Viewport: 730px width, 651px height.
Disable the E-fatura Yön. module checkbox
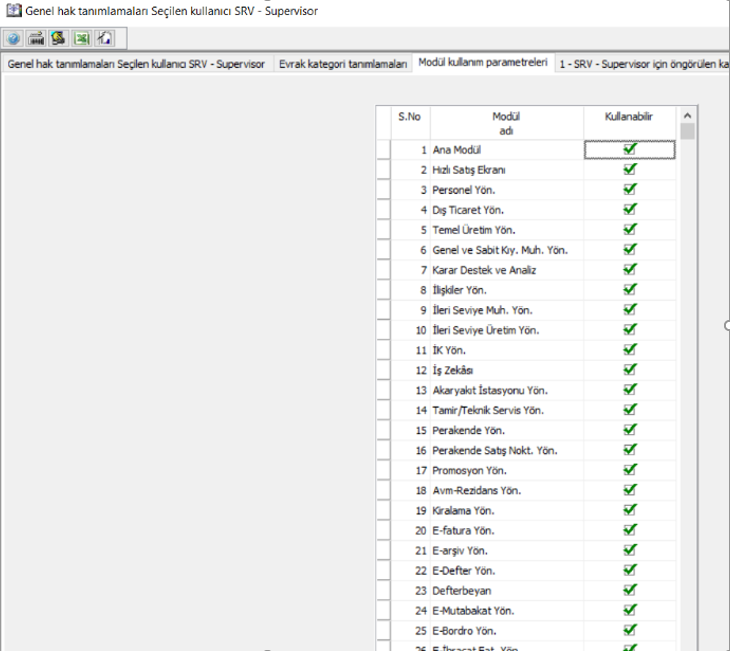coord(629,530)
